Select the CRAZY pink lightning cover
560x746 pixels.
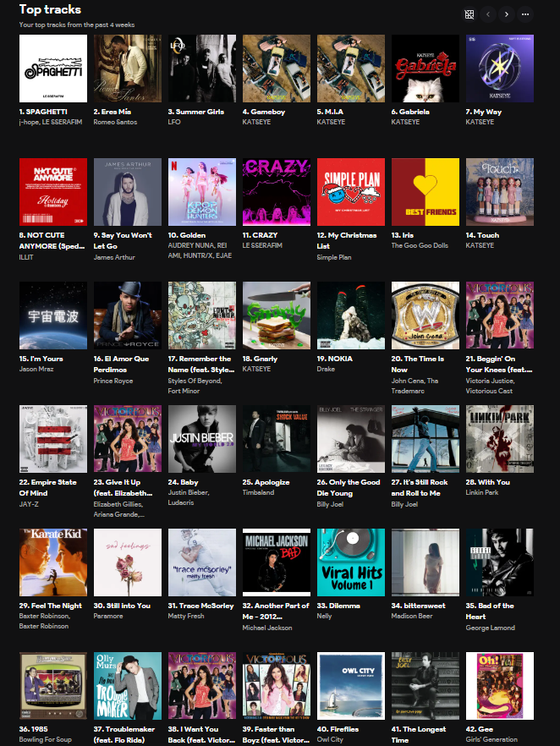277,192
